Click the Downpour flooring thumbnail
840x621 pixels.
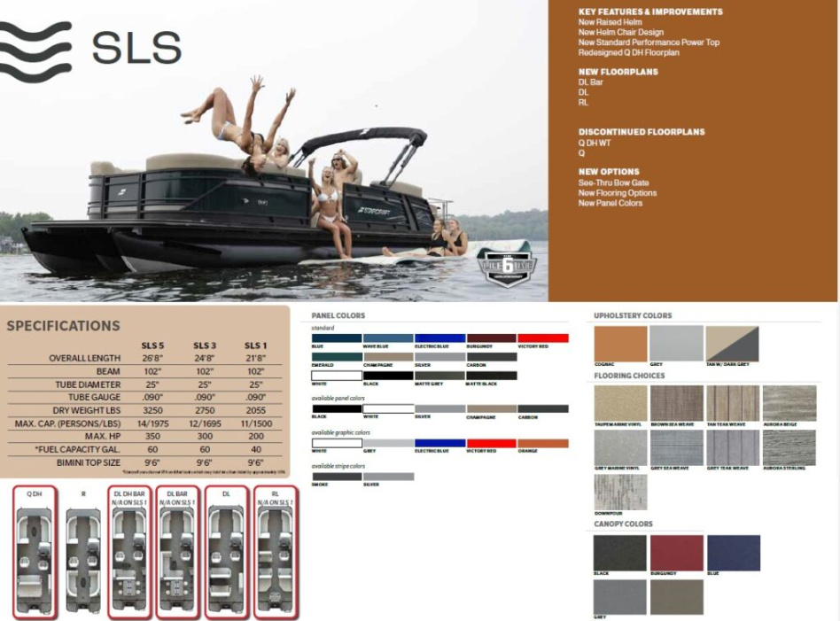coord(620,491)
